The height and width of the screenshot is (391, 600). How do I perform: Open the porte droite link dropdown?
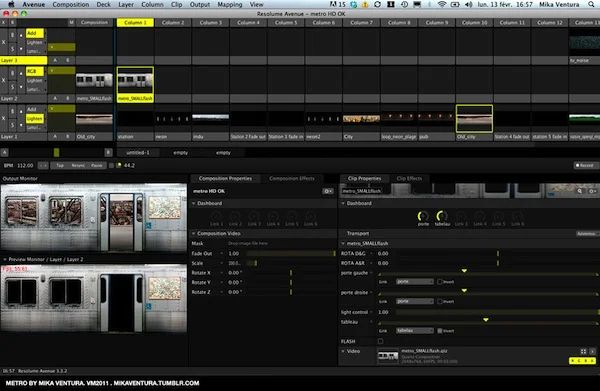point(415,301)
